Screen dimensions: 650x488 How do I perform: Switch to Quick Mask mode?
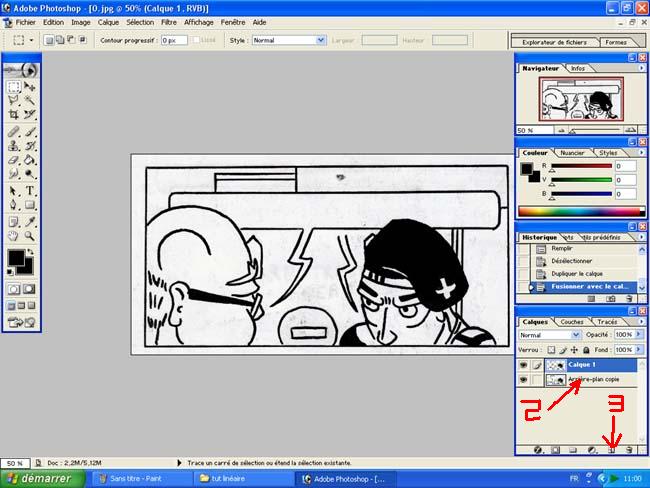point(29,289)
